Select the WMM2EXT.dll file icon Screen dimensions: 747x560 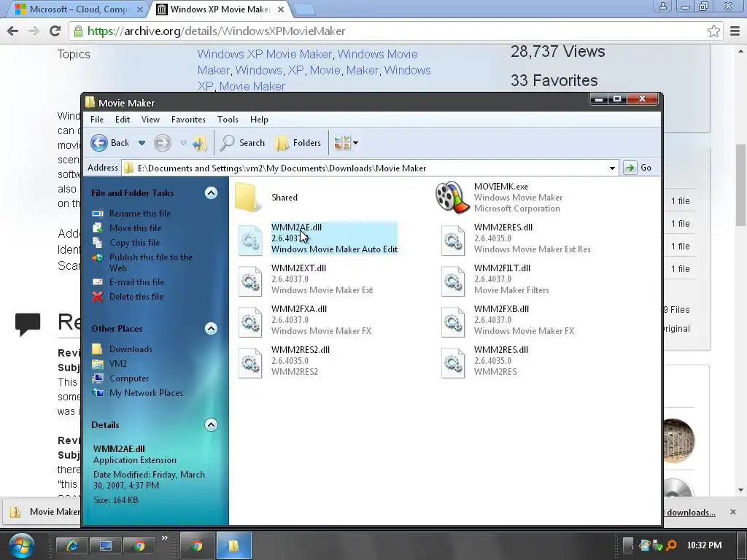250,281
